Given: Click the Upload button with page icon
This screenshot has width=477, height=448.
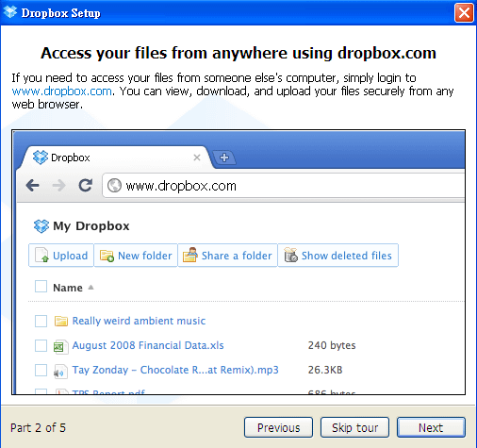Looking at the screenshot, I should (x=61, y=256).
